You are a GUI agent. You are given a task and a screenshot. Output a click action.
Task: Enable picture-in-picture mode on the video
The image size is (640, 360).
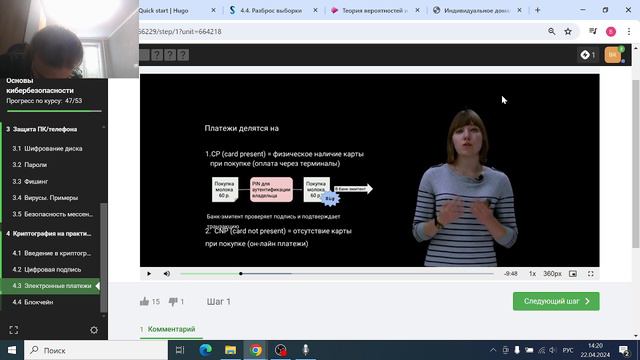pos(573,274)
